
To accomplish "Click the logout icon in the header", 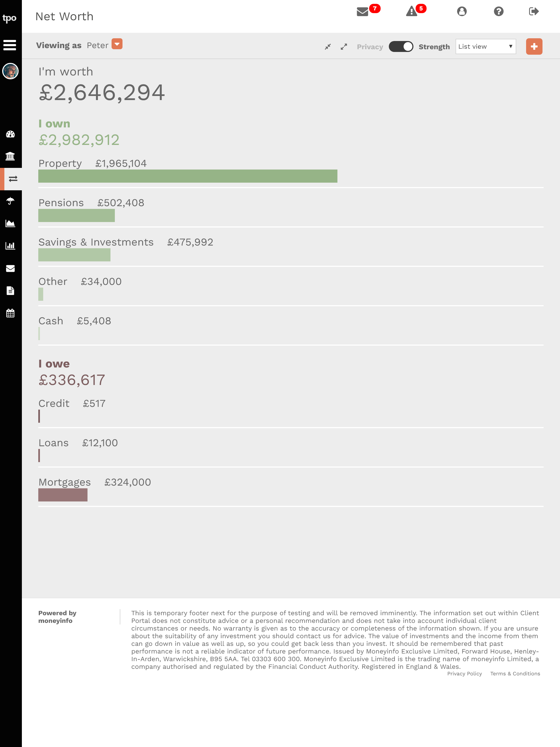I will click(534, 11).
